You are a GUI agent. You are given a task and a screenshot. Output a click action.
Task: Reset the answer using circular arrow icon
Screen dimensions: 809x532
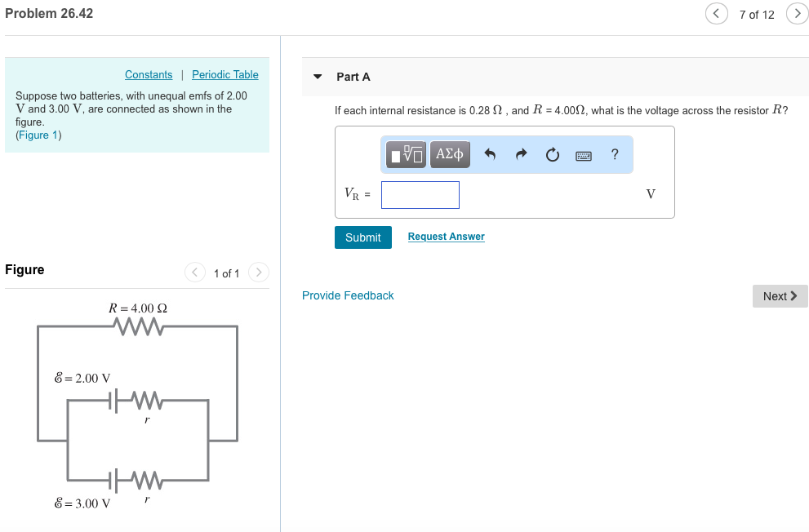552,154
